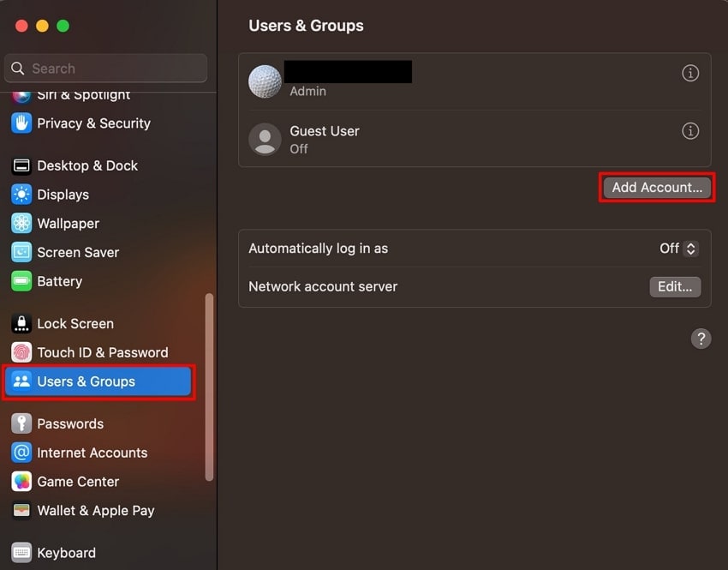Viewport: 728px width, 570px height.
Task: Select the Battery icon
Action: pyautogui.click(x=21, y=281)
